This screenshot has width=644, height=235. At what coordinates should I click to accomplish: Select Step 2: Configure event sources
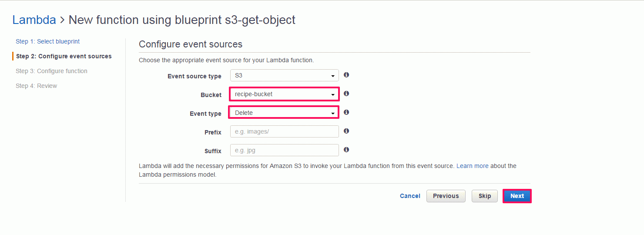pos(64,56)
